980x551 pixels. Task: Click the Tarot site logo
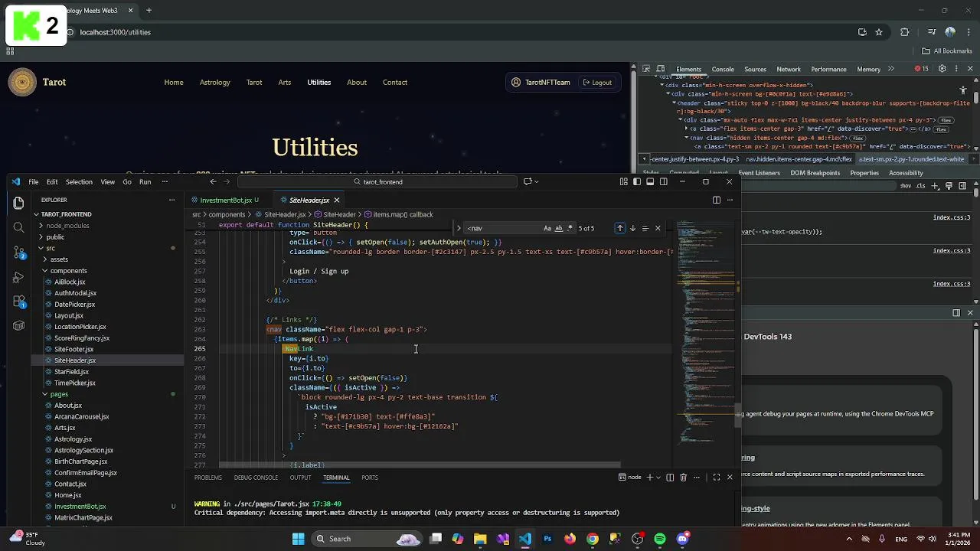pos(22,83)
